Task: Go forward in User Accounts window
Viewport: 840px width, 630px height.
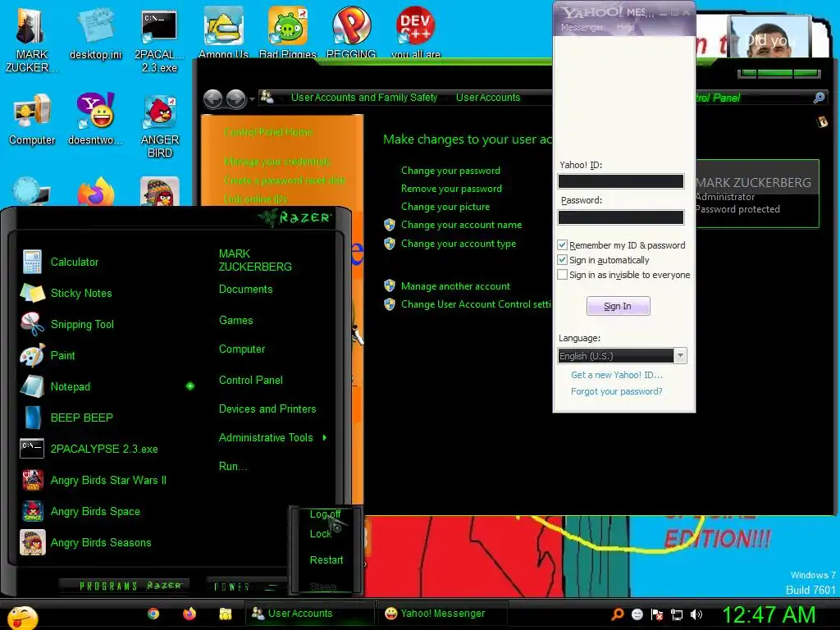Action: click(x=235, y=98)
